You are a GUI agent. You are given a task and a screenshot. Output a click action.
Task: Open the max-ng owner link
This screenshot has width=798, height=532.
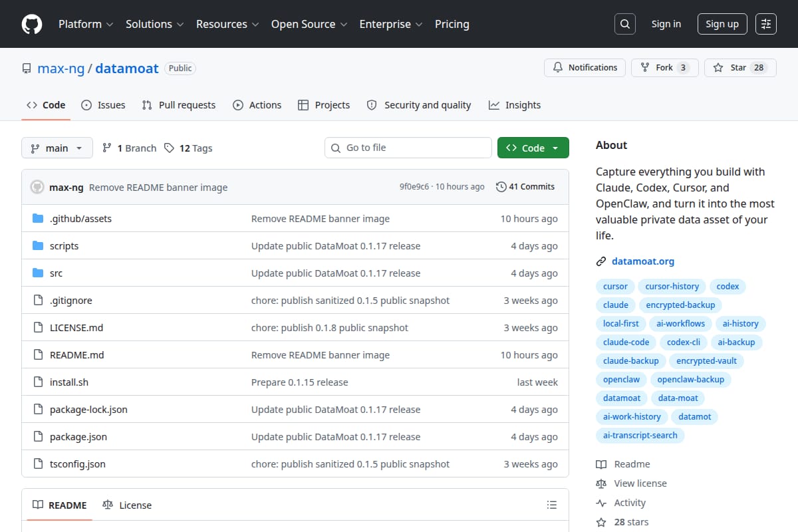(x=61, y=68)
